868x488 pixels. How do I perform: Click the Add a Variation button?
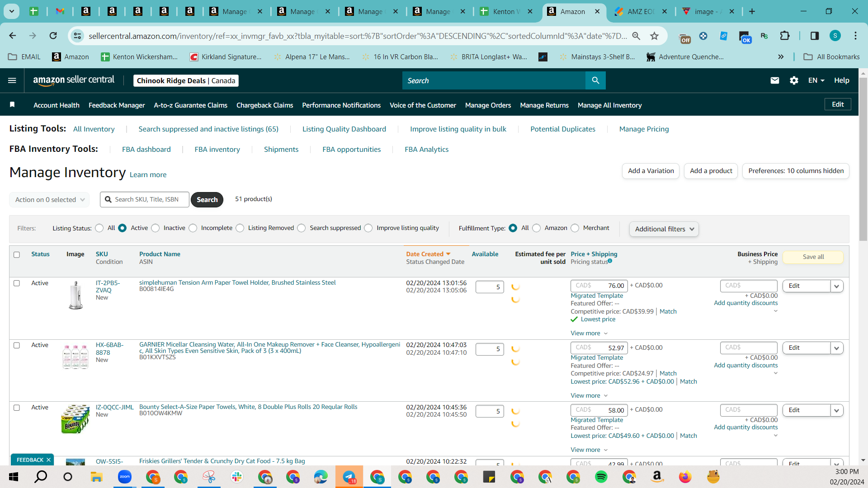point(651,171)
